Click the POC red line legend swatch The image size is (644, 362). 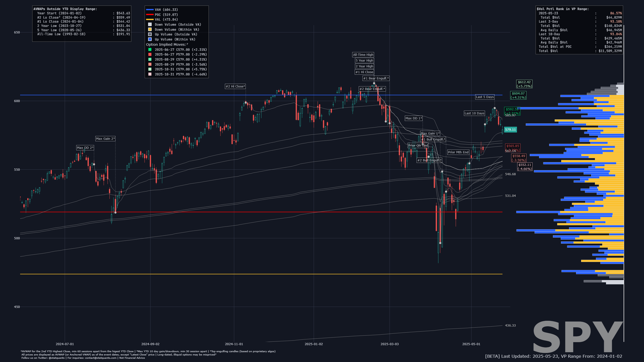pos(150,15)
